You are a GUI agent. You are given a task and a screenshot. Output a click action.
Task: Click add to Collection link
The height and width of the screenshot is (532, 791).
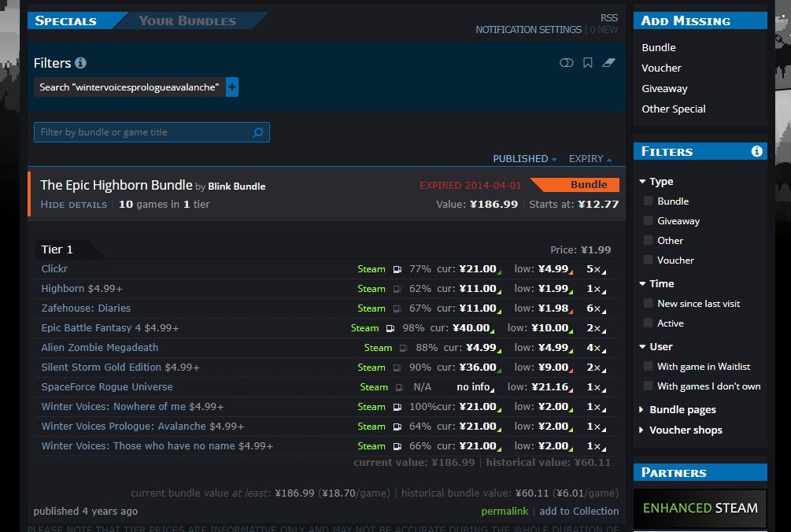(x=578, y=512)
